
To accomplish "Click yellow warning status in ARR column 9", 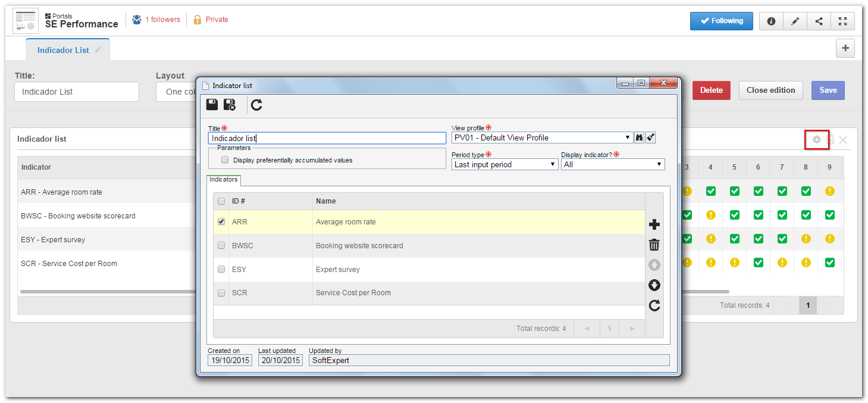I will [x=829, y=191].
